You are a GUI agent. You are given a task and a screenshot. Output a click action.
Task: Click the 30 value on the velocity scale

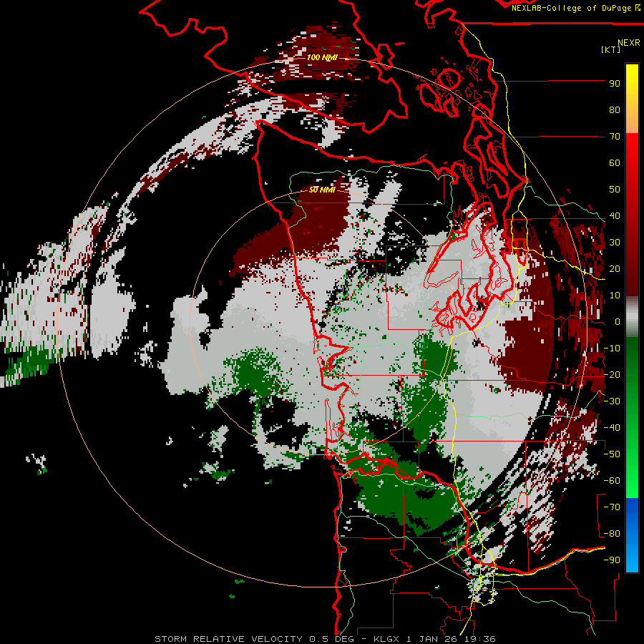(615, 243)
